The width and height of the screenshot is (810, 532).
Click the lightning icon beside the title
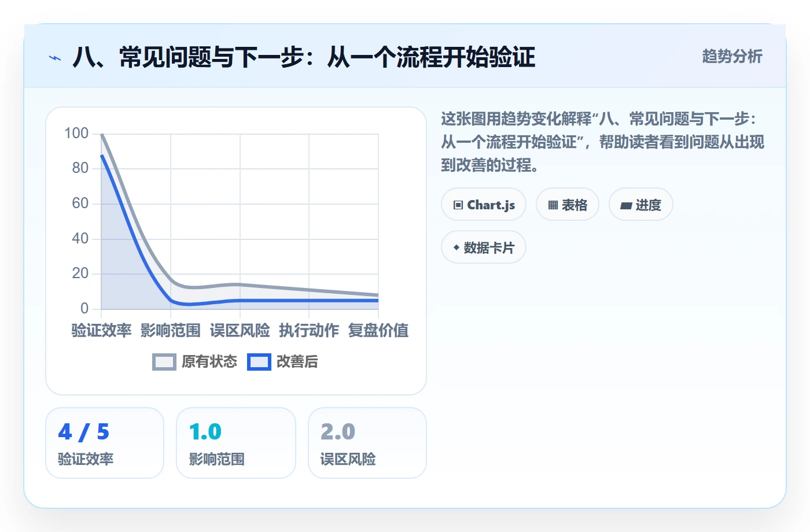point(55,58)
